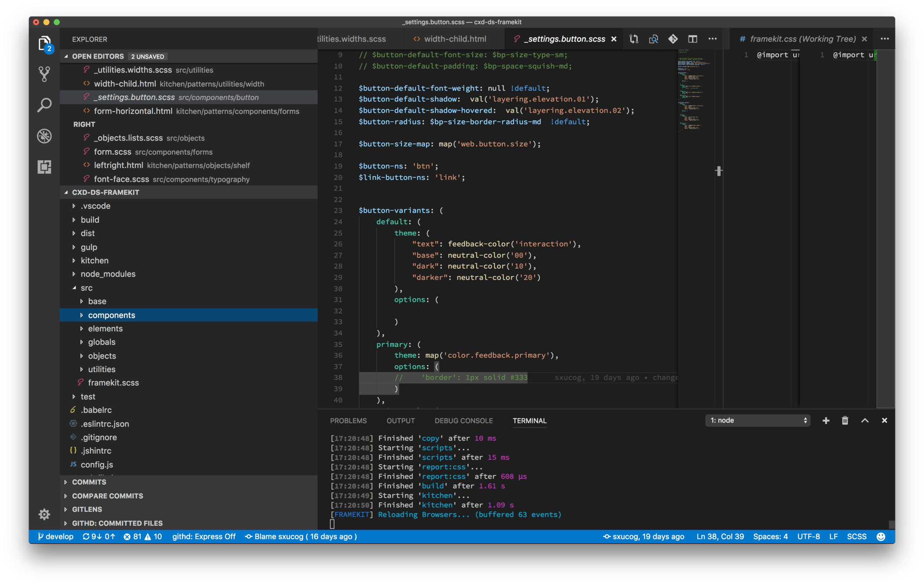Open the Source Control view
The image size is (924, 585).
pyautogui.click(x=44, y=74)
